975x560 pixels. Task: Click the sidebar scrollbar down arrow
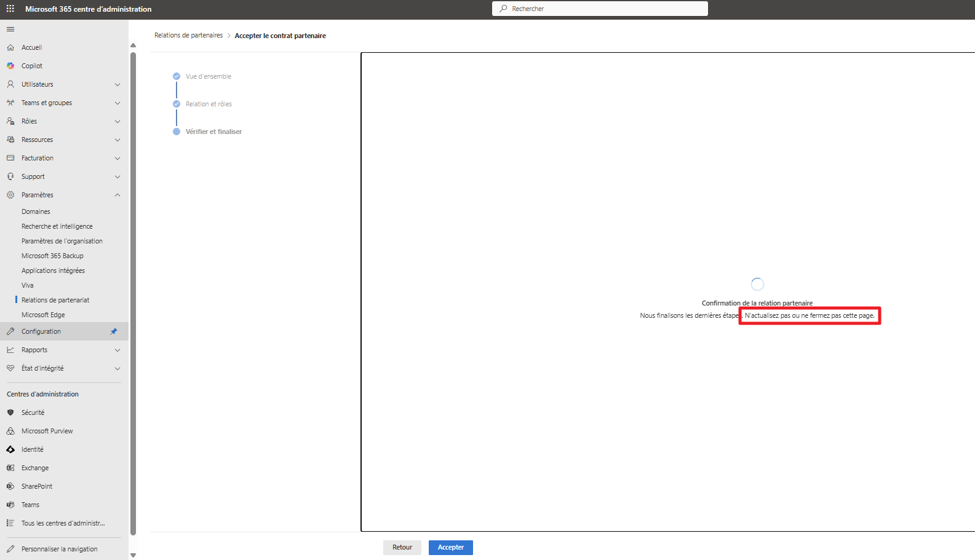click(133, 555)
